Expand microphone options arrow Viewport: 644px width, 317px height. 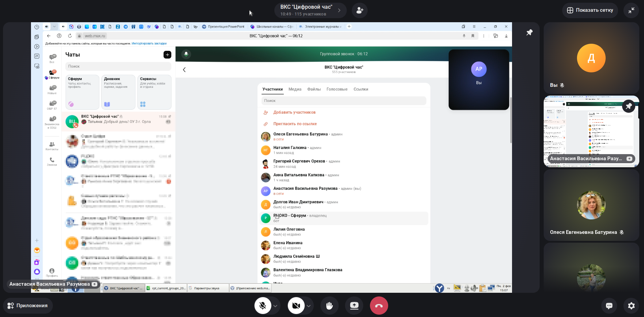click(x=275, y=306)
